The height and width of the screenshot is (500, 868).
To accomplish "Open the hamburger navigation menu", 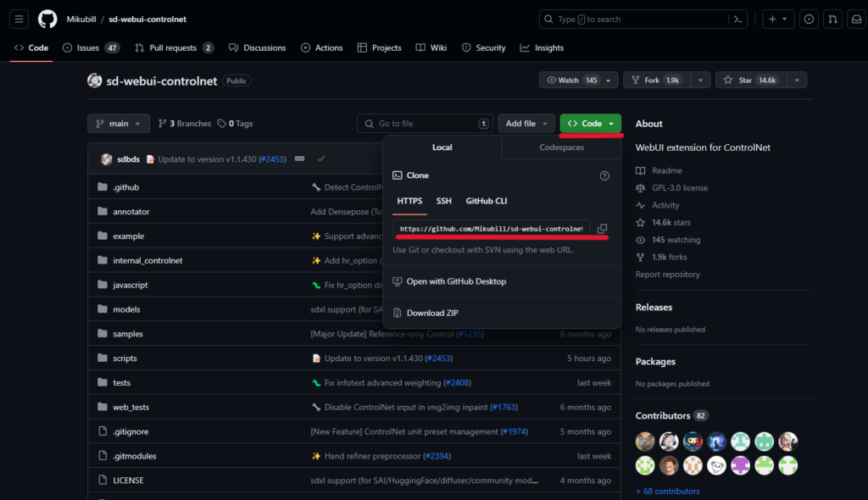I will 19,19.
